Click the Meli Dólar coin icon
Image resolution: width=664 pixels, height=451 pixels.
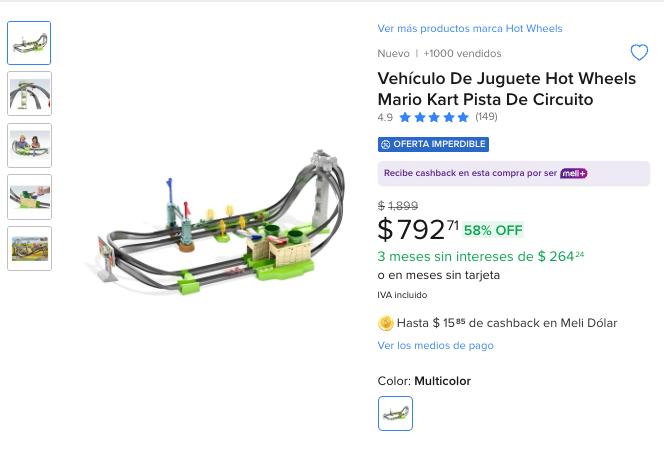[385, 324]
